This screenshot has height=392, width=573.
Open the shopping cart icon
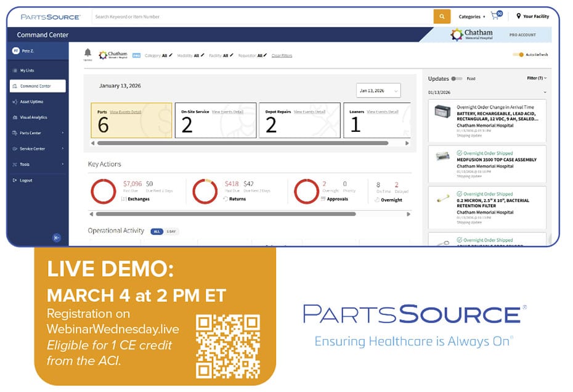click(496, 16)
